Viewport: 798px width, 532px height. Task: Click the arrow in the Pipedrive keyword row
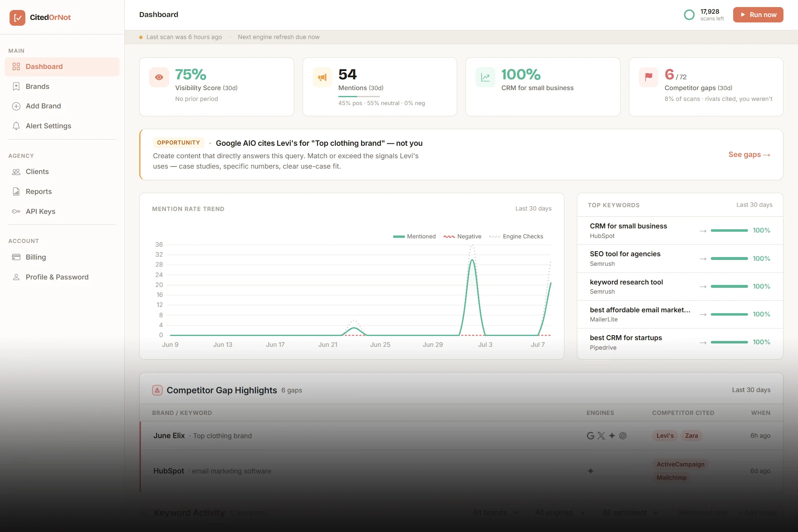tap(703, 343)
